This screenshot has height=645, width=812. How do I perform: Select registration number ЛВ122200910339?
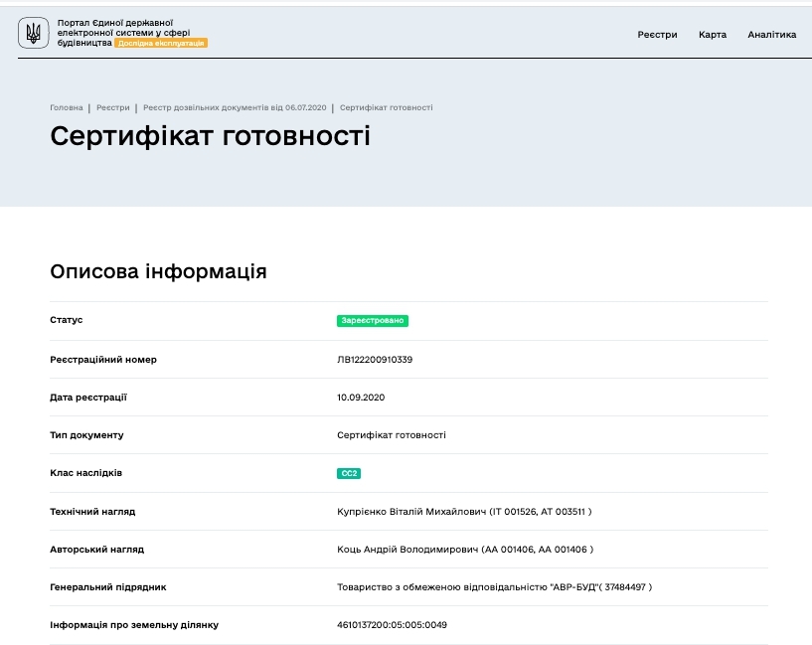(375, 359)
